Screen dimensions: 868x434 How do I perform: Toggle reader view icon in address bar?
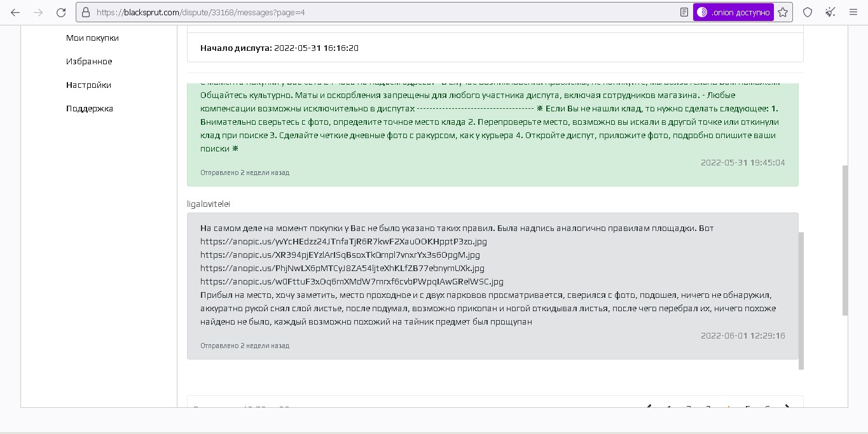[x=684, y=12]
